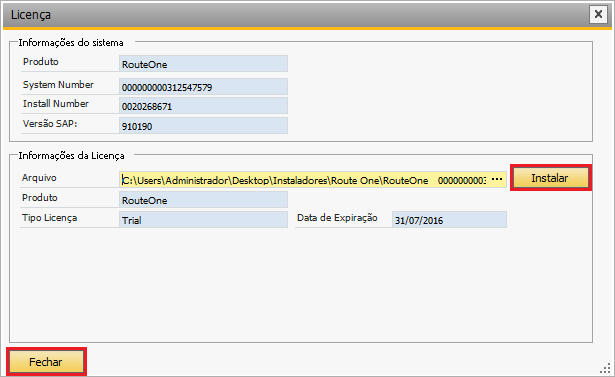Click the 'Data de Expiração' label

coord(337,218)
